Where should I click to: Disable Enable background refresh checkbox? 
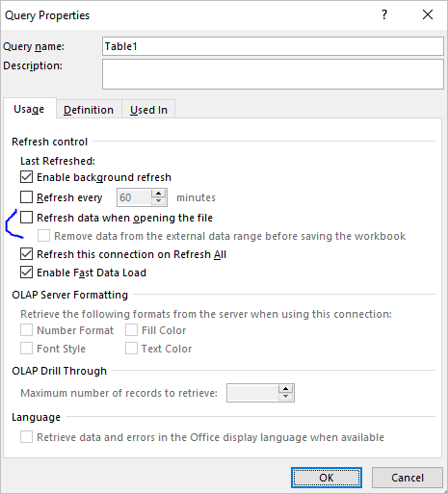[x=26, y=177]
